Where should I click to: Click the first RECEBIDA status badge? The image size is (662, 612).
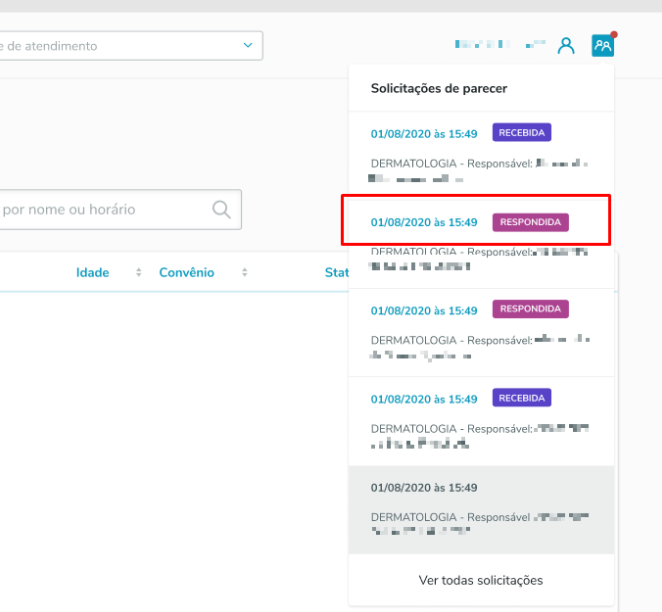coord(521,133)
